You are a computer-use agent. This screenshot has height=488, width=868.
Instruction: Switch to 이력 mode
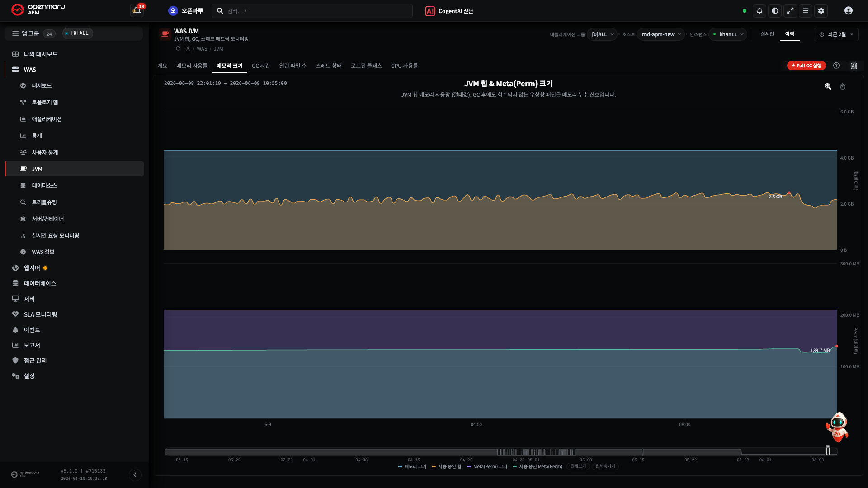[x=789, y=34]
